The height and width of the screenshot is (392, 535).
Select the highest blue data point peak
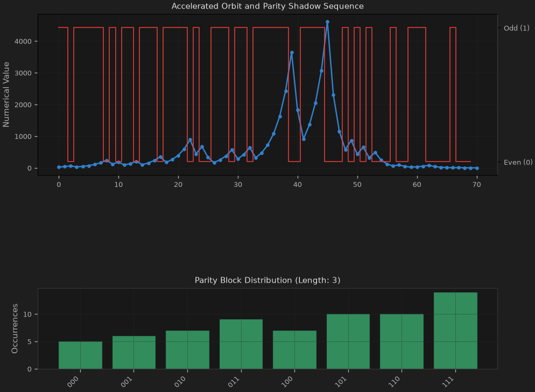pyautogui.click(x=328, y=22)
